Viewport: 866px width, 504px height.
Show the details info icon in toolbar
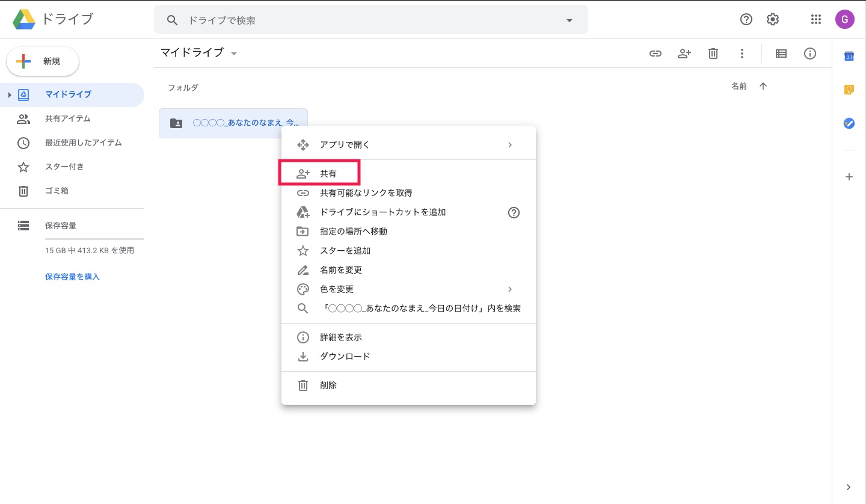(x=810, y=54)
